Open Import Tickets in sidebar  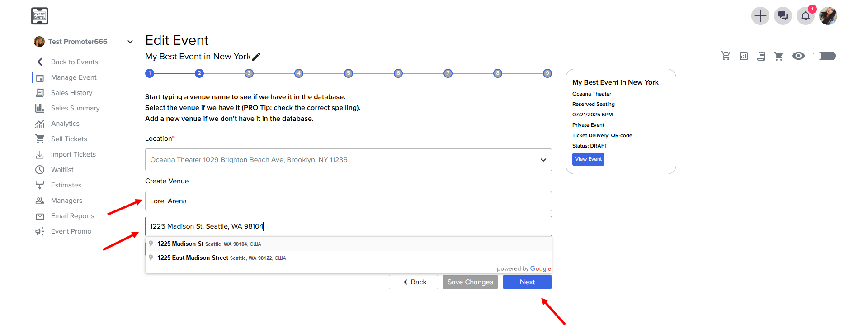click(73, 154)
